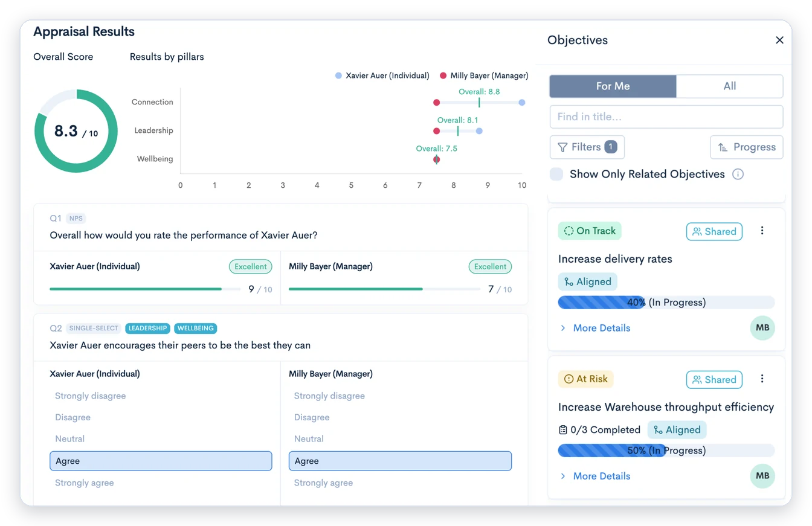Expand More Details on Increase delivery rates
This screenshot has height=526, width=812.
coord(595,328)
